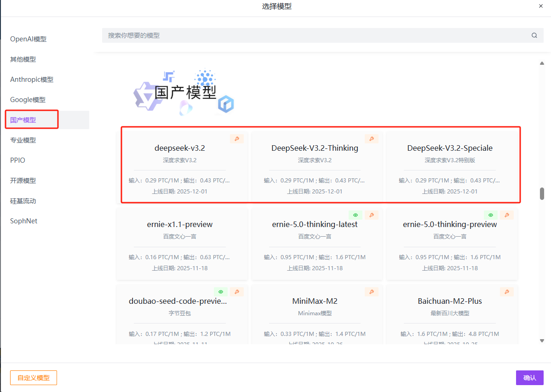
Task: Switch to the Anthropic模型 category
Action: [x=32, y=79]
